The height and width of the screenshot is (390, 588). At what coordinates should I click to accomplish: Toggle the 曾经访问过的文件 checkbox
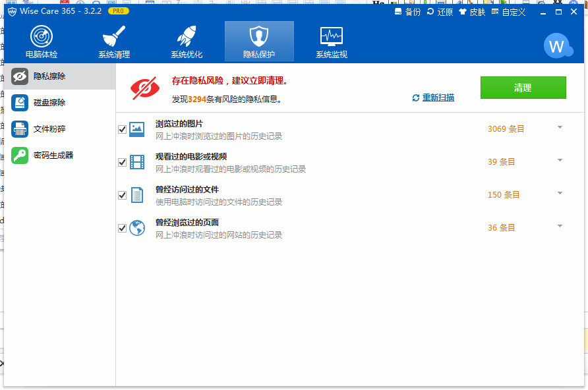point(122,195)
